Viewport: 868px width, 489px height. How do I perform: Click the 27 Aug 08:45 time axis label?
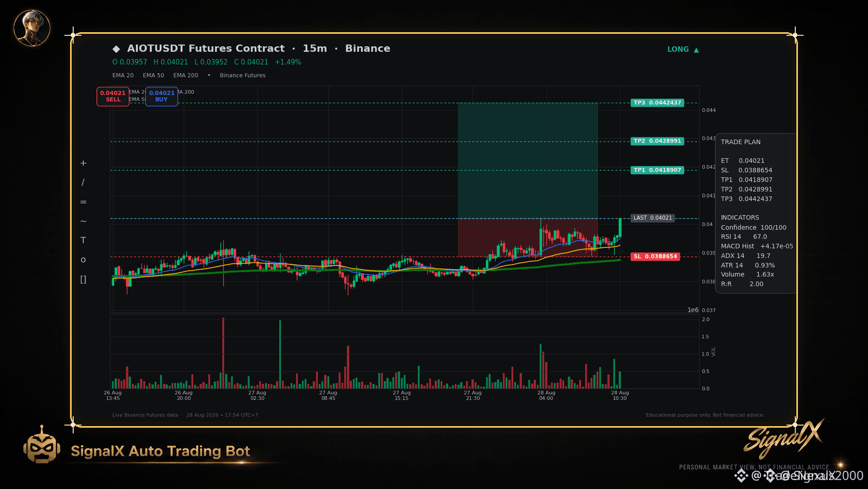[328, 395]
